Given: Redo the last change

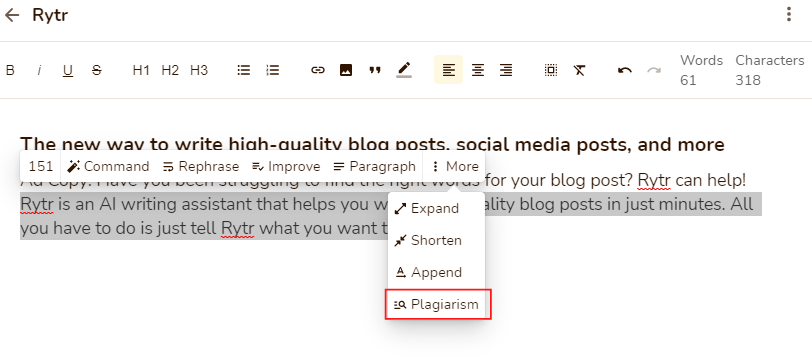Looking at the screenshot, I should pos(654,70).
